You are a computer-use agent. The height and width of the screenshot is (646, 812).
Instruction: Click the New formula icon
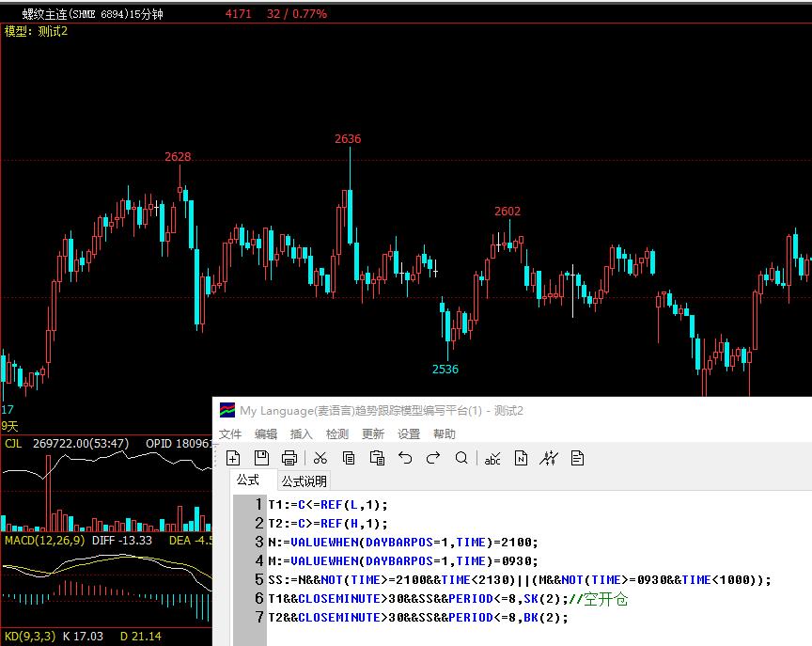(x=233, y=458)
